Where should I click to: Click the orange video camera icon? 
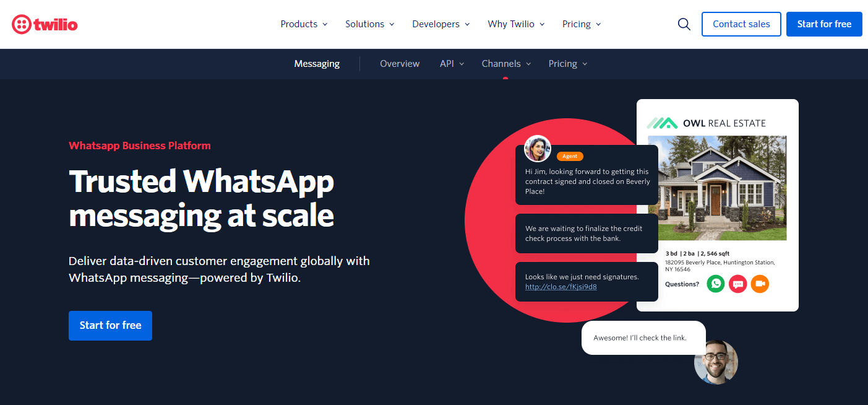[760, 284]
